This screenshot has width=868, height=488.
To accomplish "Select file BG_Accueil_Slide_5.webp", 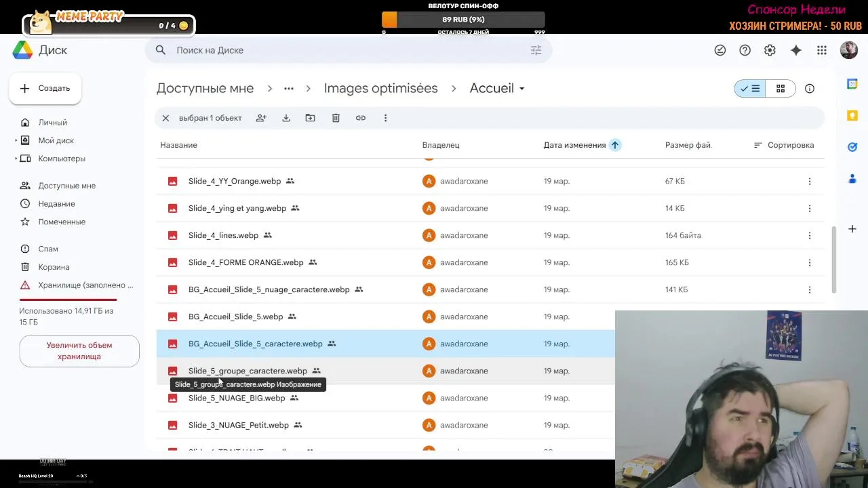I will coord(385,317).
